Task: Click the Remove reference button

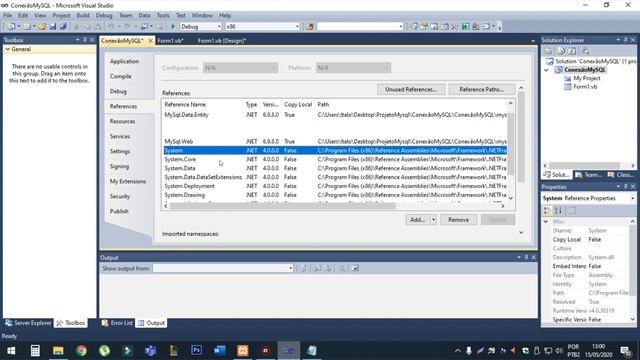Action: coord(458,220)
